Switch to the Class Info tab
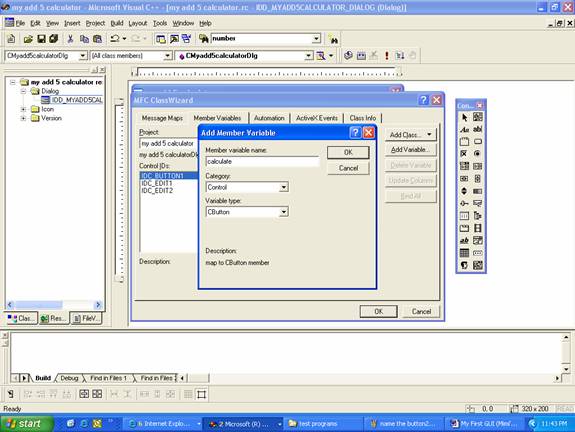Image resolution: width=575 pixels, height=432 pixels. (x=363, y=118)
